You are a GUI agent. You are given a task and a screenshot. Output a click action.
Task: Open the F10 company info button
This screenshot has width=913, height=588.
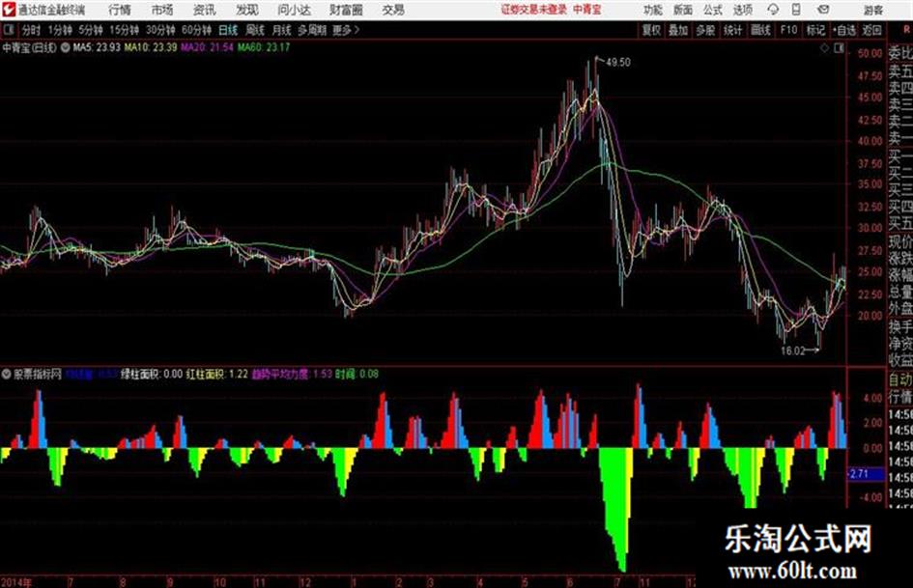click(x=789, y=30)
